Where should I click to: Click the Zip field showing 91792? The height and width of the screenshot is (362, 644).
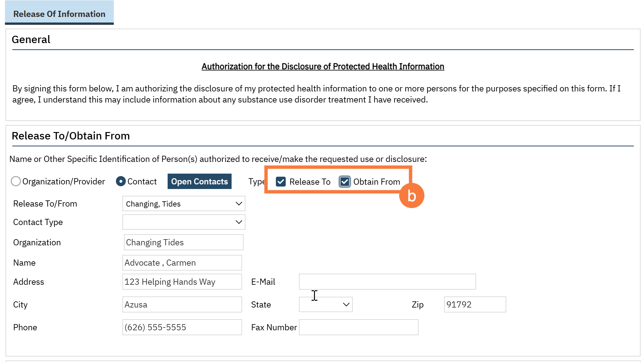tap(475, 304)
